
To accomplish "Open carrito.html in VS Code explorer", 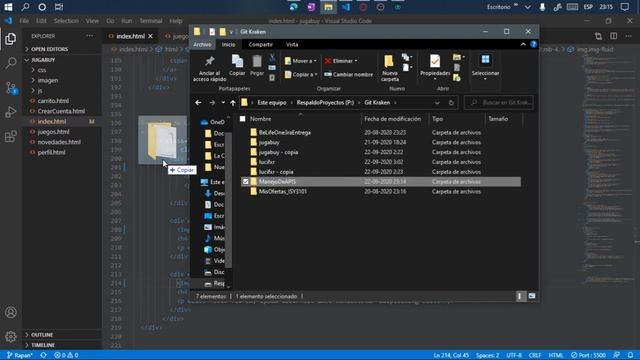I will pyautogui.click(x=53, y=101).
